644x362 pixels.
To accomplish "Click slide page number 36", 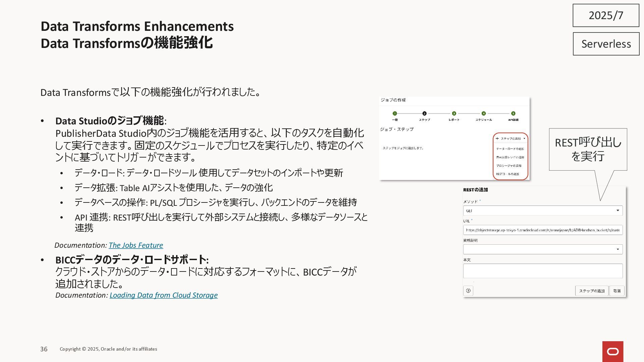I will pyautogui.click(x=44, y=349).
